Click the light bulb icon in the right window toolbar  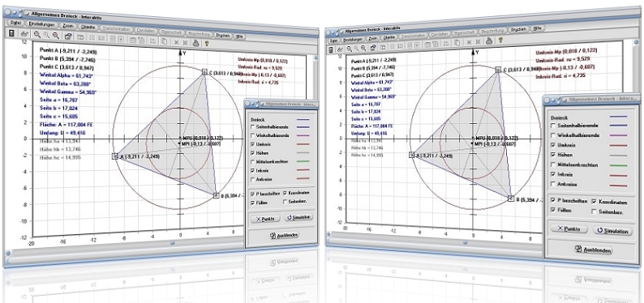point(500,41)
